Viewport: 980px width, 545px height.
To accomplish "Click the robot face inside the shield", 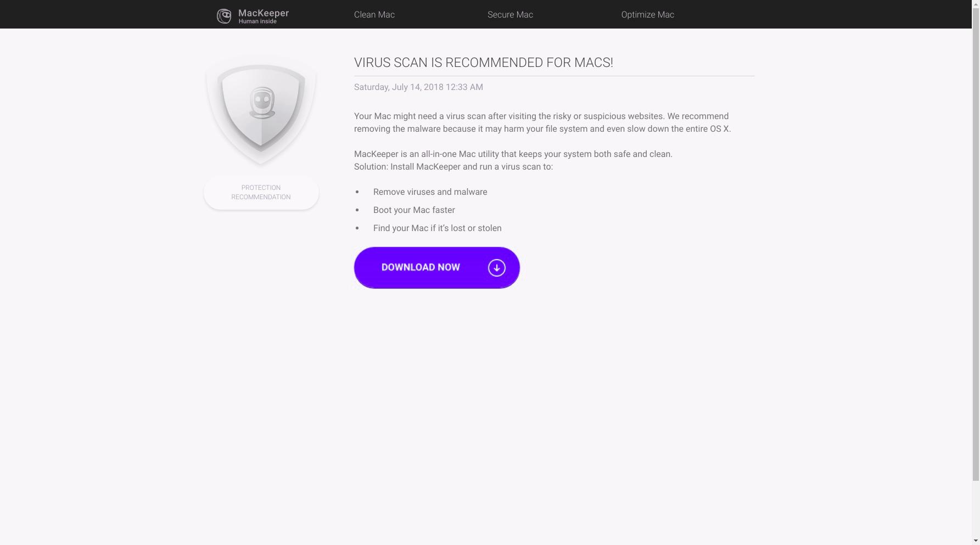I will pos(262,103).
